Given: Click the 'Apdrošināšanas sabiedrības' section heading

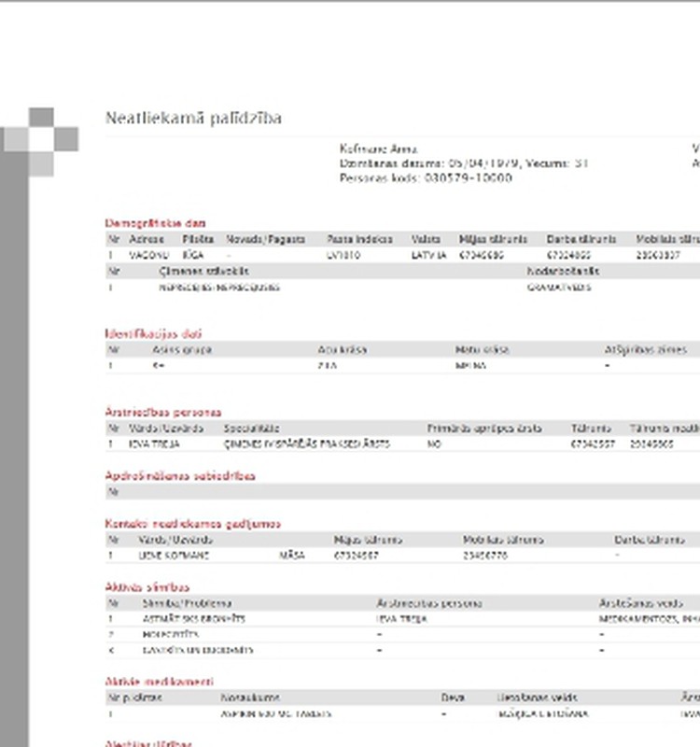Looking at the screenshot, I should (180, 476).
